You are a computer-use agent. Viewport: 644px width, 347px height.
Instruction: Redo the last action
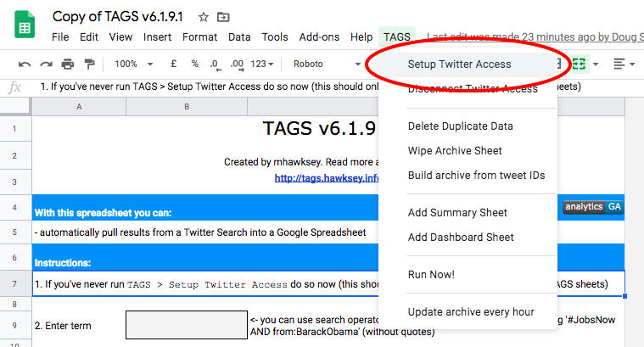pos(46,64)
